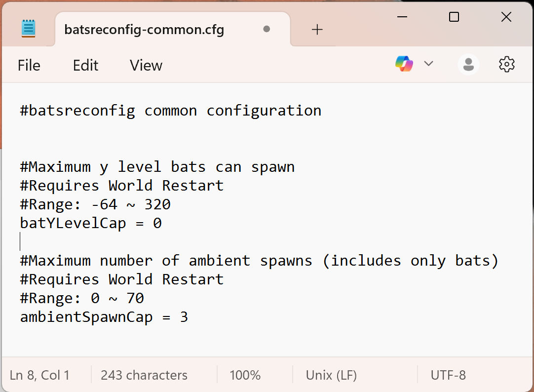Maximize the Notepad window

[x=454, y=17]
